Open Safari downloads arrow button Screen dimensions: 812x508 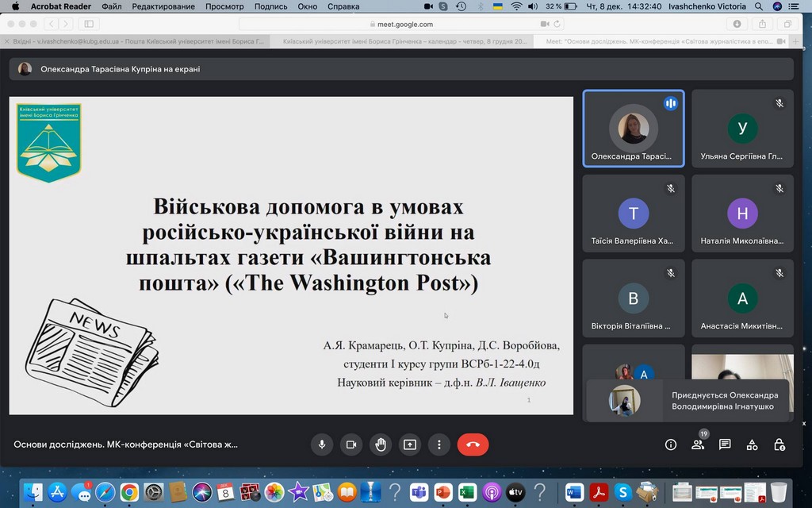coord(737,24)
